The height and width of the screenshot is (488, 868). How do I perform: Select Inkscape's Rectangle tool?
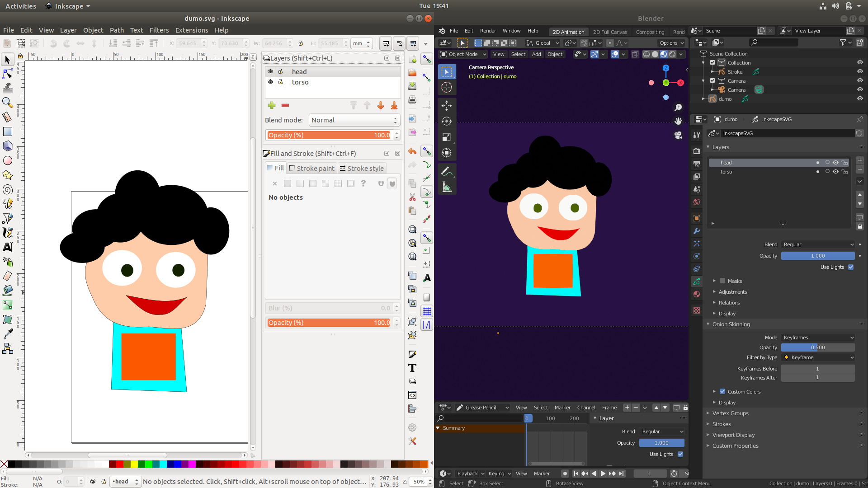pyautogui.click(x=8, y=131)
